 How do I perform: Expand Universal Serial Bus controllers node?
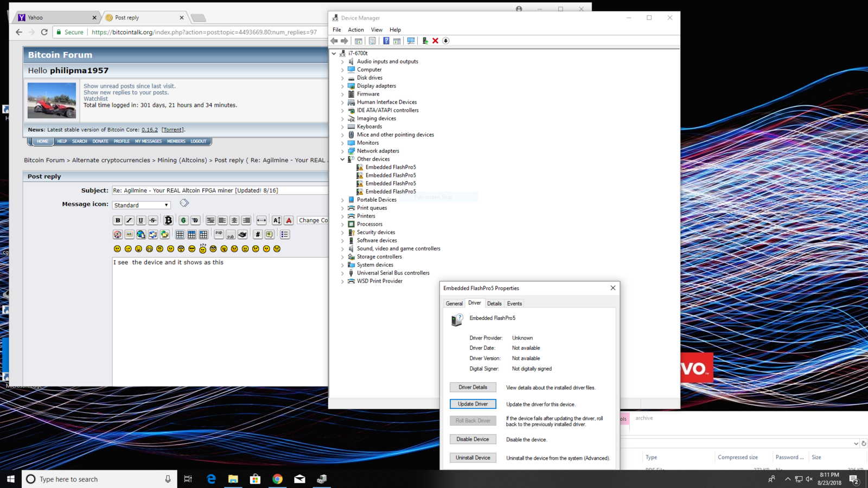[x=342, y=273]
